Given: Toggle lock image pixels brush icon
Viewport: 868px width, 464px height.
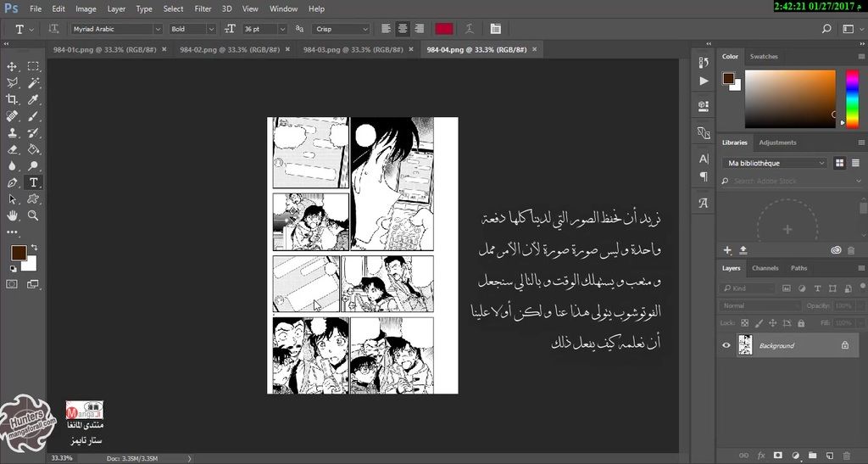Looking at the screenshot, I should 759,323.
